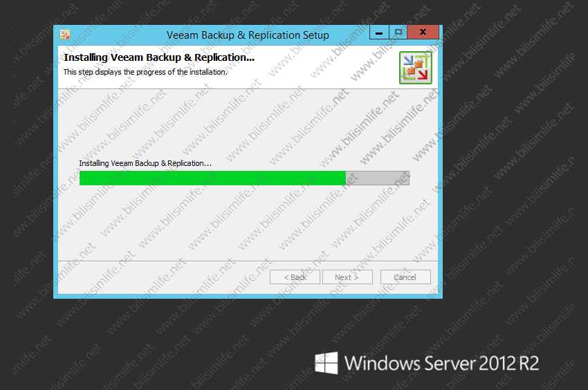588x390 pixels.
Task: Click the green filled part of progress bar
Action: [212, 178]
